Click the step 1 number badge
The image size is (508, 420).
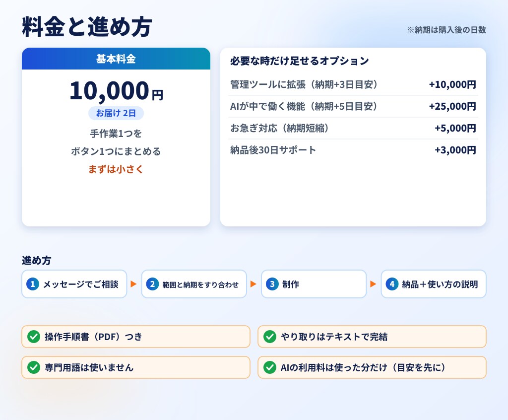[x=32, y=284]
